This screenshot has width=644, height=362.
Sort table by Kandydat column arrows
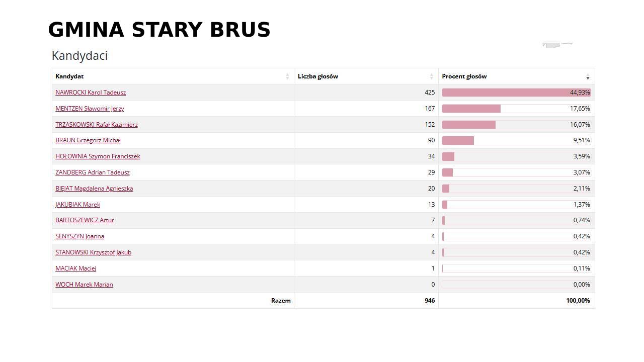pos(287,76)
